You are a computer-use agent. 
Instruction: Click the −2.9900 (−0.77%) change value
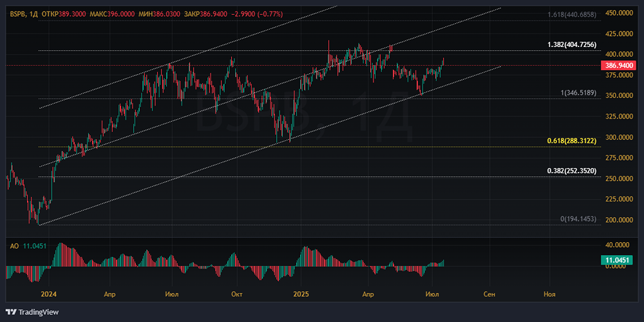click(258, 14)
